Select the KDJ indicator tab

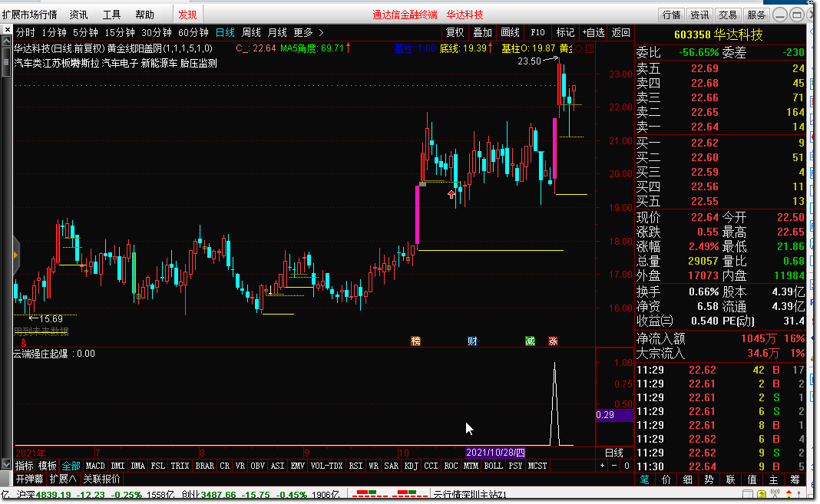point(412,466)
